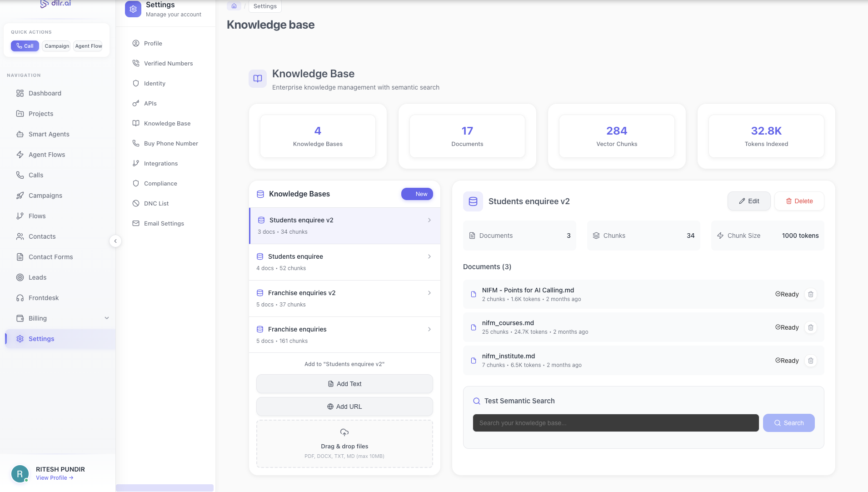Click the user avatar R
This screenshot has height=492, width=868.
[x=20, y=474]
